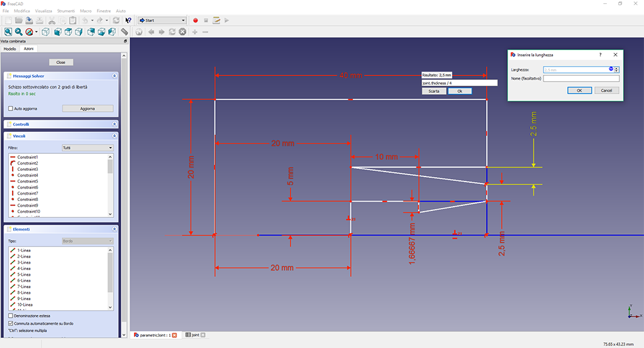Click the Save document icon
This screenshot has width=644, height=348.
(29, 20)
